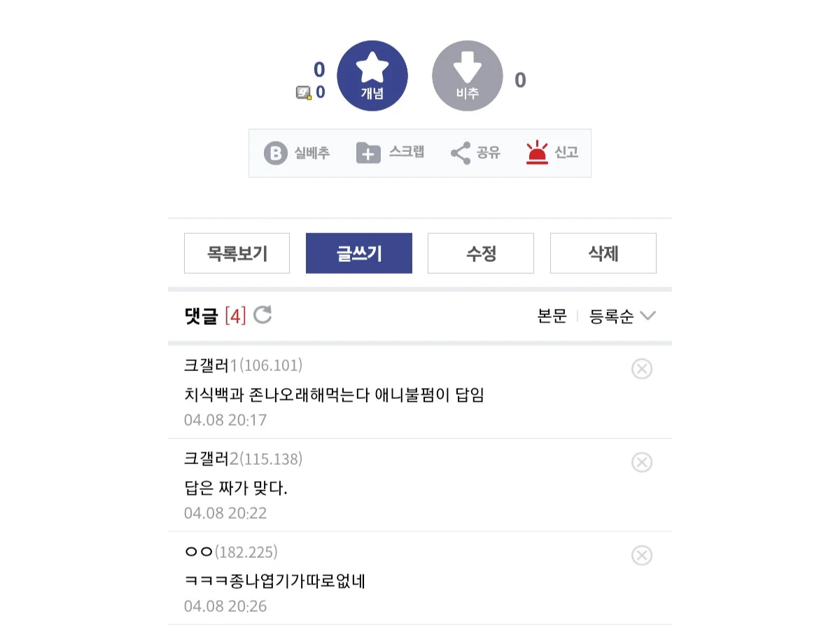Click the 실베추 B icon
The height and width of the screenshot is (630, 840).
coord(276,153)
